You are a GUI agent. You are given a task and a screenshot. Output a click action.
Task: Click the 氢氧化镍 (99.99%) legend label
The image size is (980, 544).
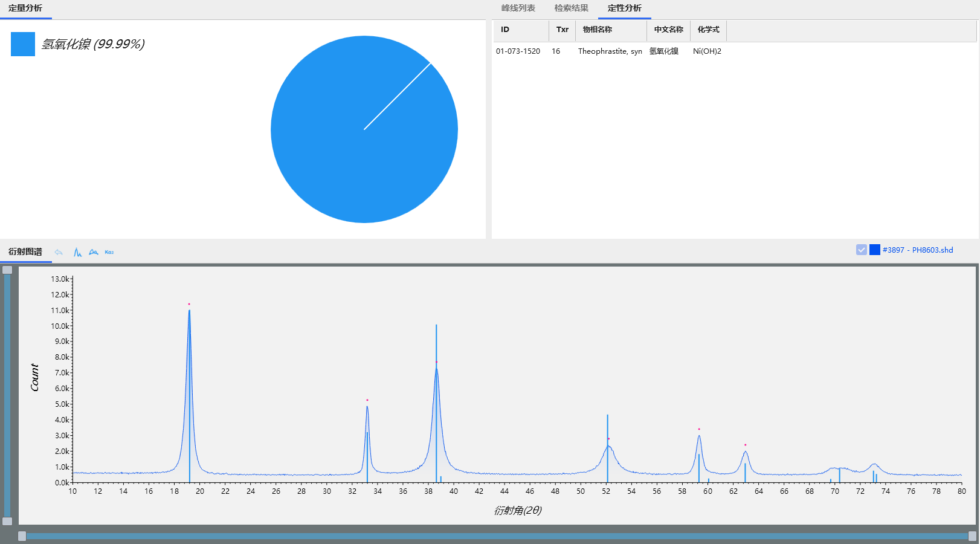point(93,44)
